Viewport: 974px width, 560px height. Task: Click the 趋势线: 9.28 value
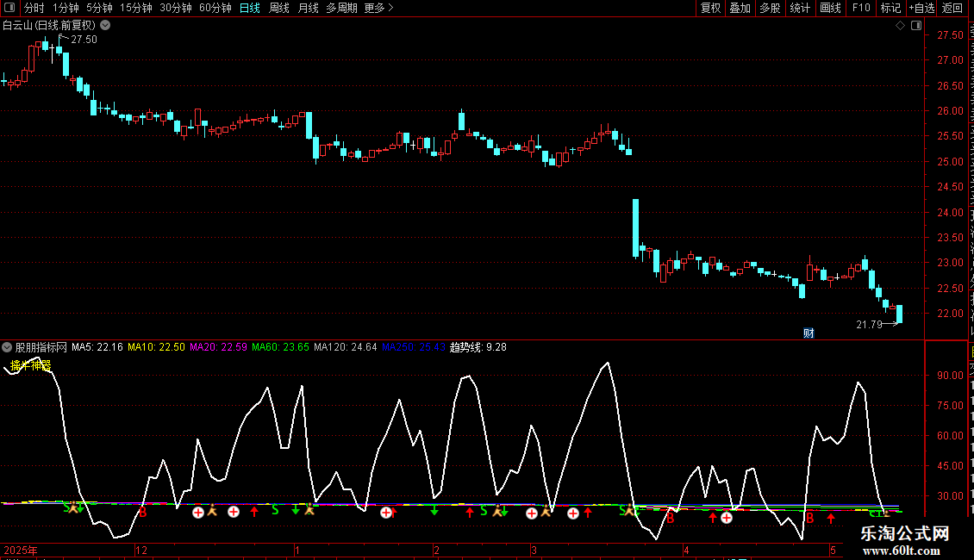[x=478, y=347]
